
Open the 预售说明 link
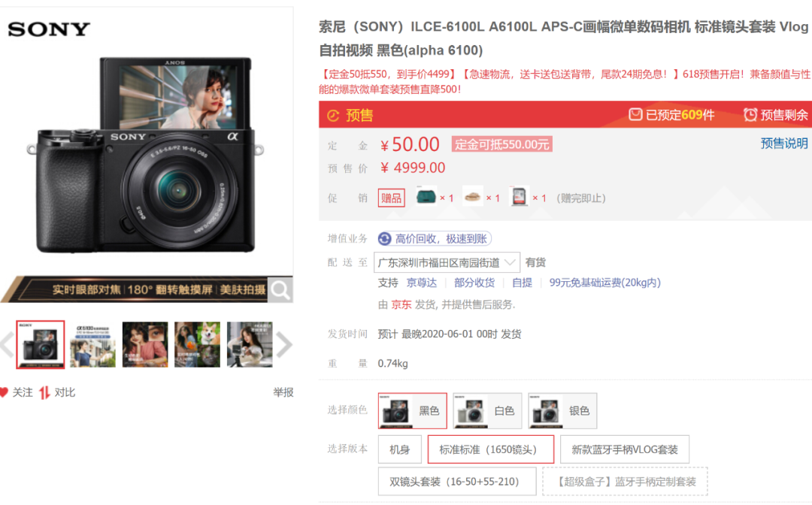(784, 144)
